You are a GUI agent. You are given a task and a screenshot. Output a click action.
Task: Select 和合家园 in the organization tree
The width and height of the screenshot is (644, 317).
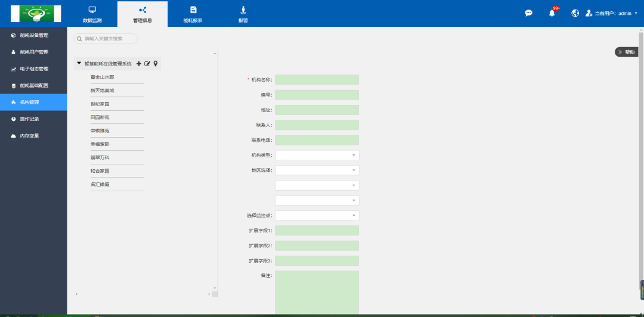100,171
